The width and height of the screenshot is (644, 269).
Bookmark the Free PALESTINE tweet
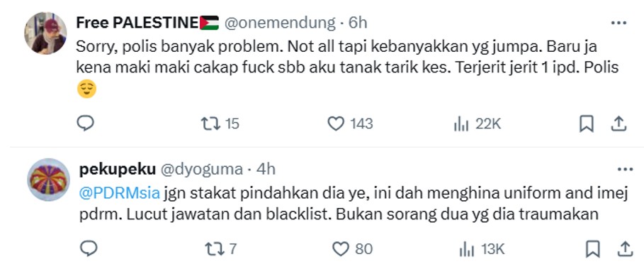pos(586,123)
